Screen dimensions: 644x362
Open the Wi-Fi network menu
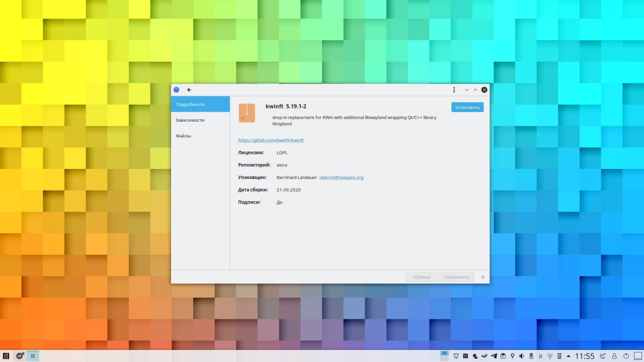click(550, 356)
